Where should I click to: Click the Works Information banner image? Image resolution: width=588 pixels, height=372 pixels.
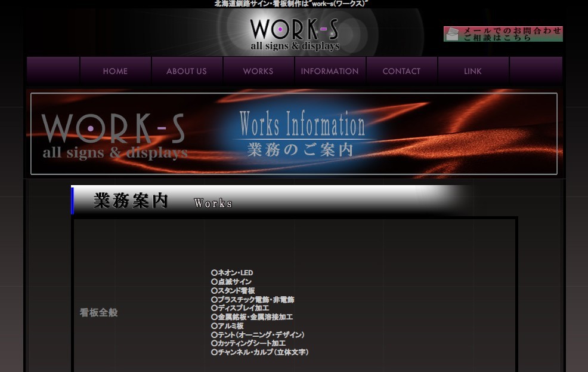point(294,133)
